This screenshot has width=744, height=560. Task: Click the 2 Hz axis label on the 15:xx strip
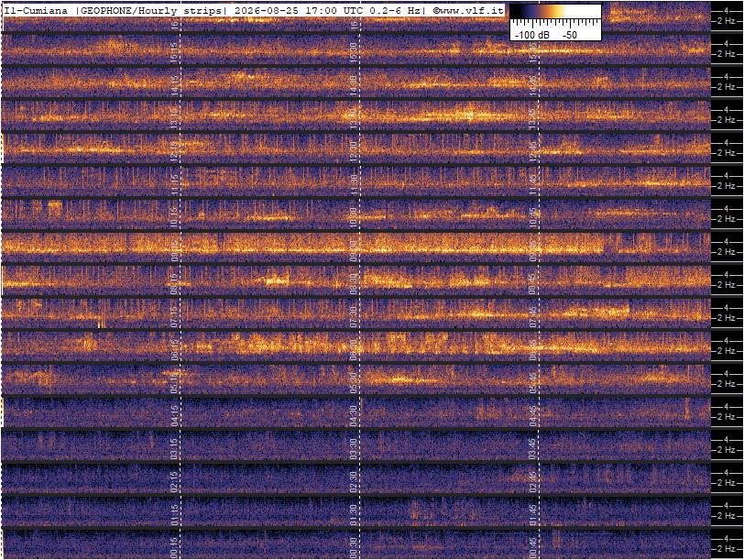[x=726, y=54]
